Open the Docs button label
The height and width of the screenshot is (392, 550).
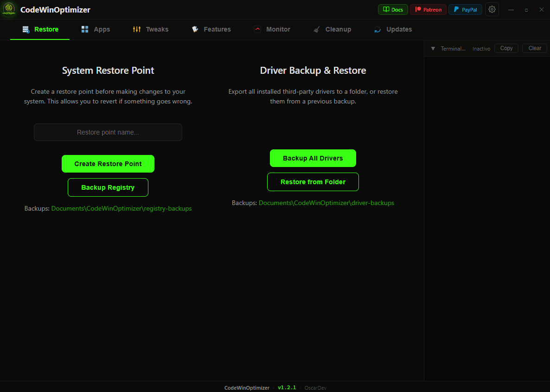pos(397,10)
